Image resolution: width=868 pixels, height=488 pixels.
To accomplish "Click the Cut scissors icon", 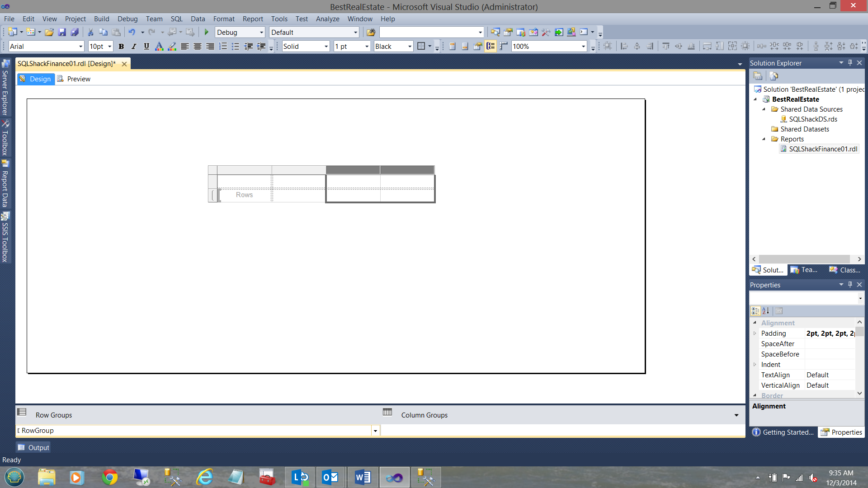I will click(x=90, y=32).
